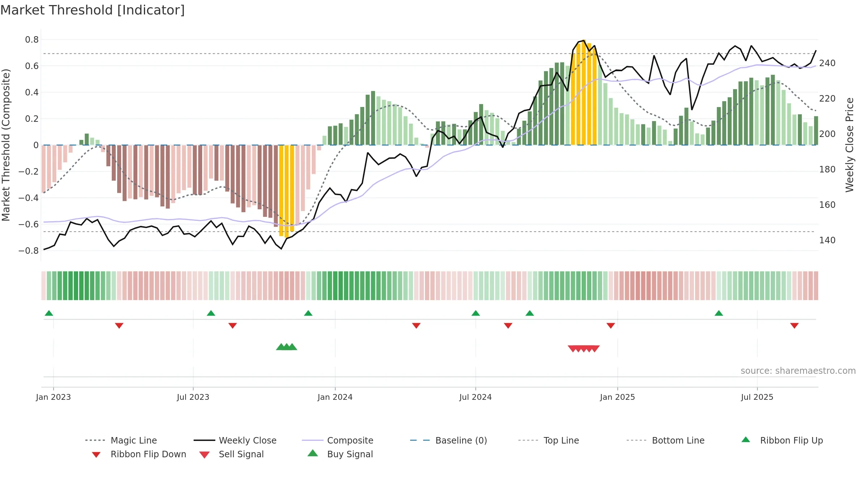Click the ribbon flip up marker at Jan 2023
This screenshot has height=488, width=868.
[x=49, y=313]
